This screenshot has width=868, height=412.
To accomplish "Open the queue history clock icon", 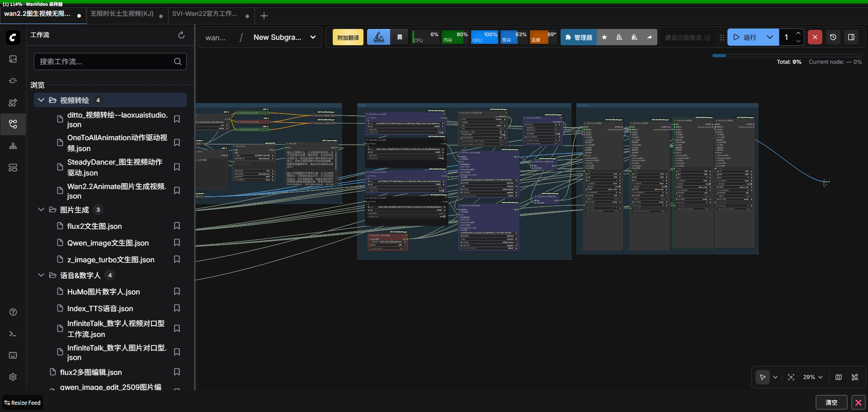I will click(833, 37).
